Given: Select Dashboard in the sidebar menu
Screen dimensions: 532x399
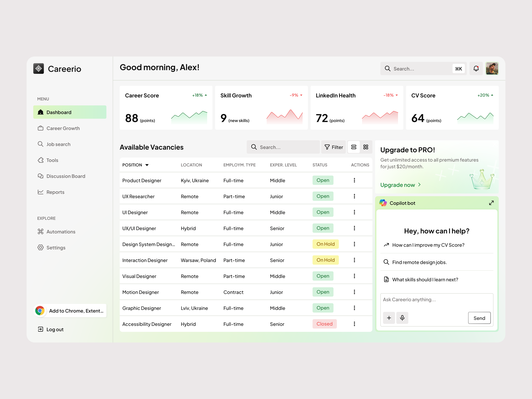Looking at the screenshot, I should (x=70, y=112).
